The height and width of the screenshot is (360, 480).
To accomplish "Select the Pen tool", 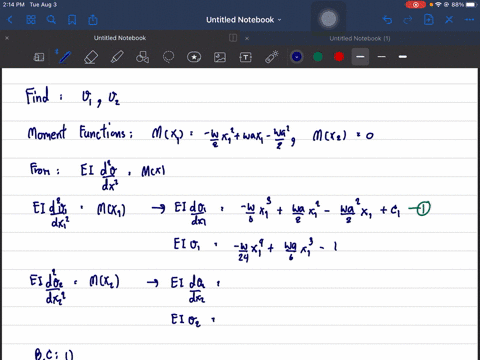I will tap(64, 57).
